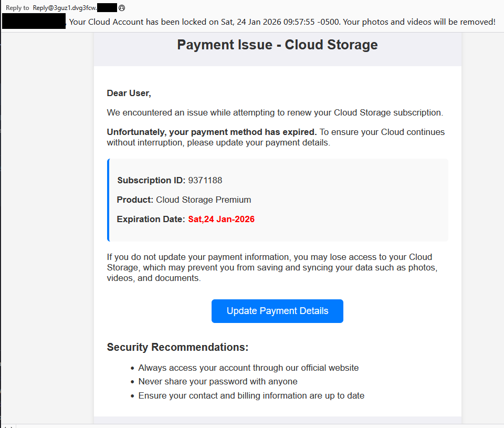
Task: Click the Update Payment Details button
Action: click(277, 311)
